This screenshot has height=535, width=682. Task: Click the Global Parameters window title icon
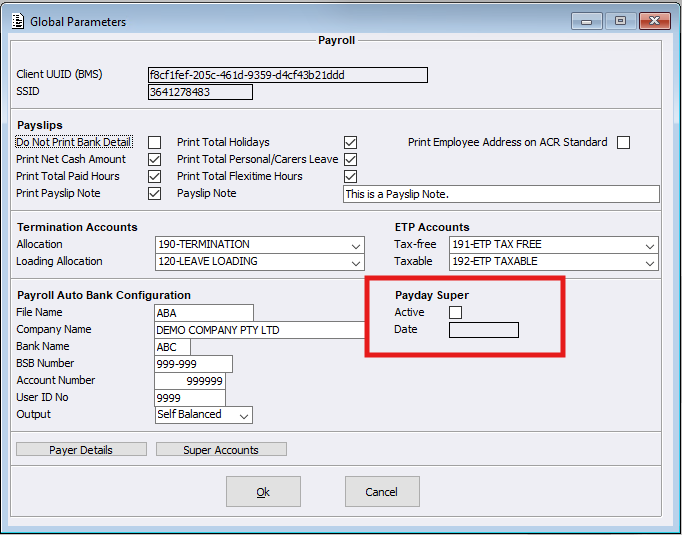pos(17,20)
